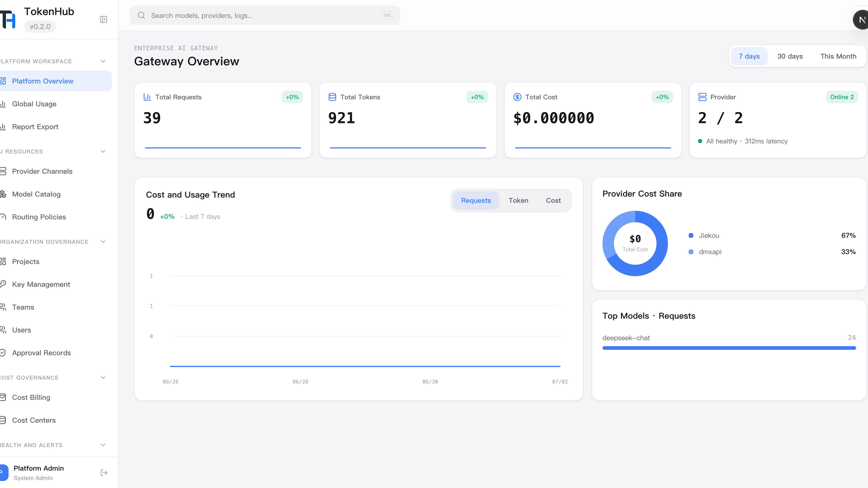
Task: Toggle the Health and Alerts section chevron
Action: coord(103,445)
